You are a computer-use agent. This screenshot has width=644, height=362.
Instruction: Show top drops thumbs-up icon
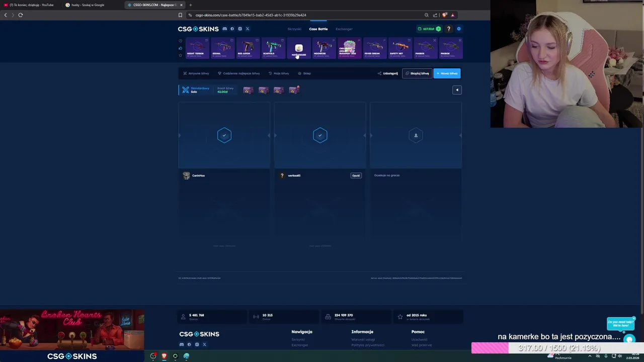pos(181,48)
